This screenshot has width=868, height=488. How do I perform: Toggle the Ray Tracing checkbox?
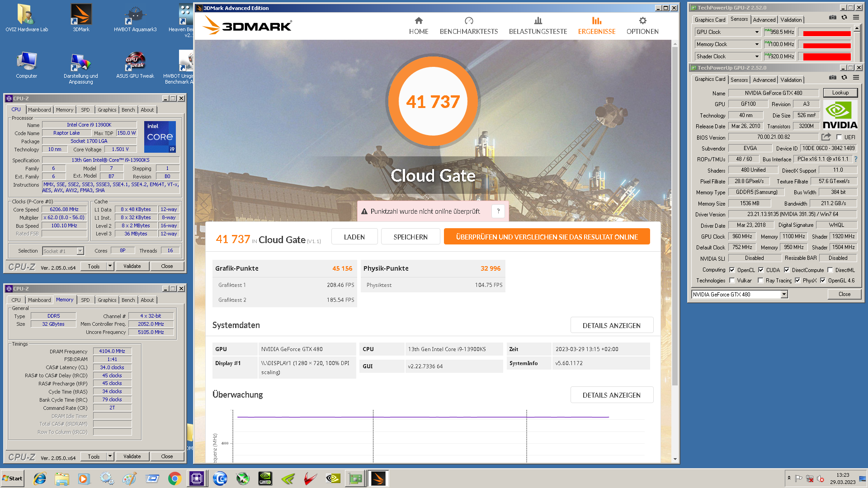pyautogui.click(x=761, y=281)
